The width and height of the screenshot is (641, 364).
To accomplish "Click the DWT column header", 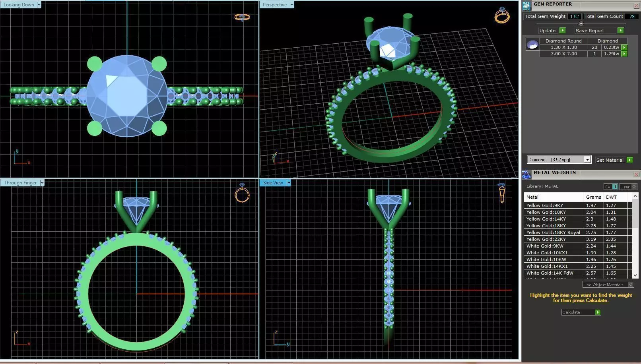I will click(x=616, y=197).
